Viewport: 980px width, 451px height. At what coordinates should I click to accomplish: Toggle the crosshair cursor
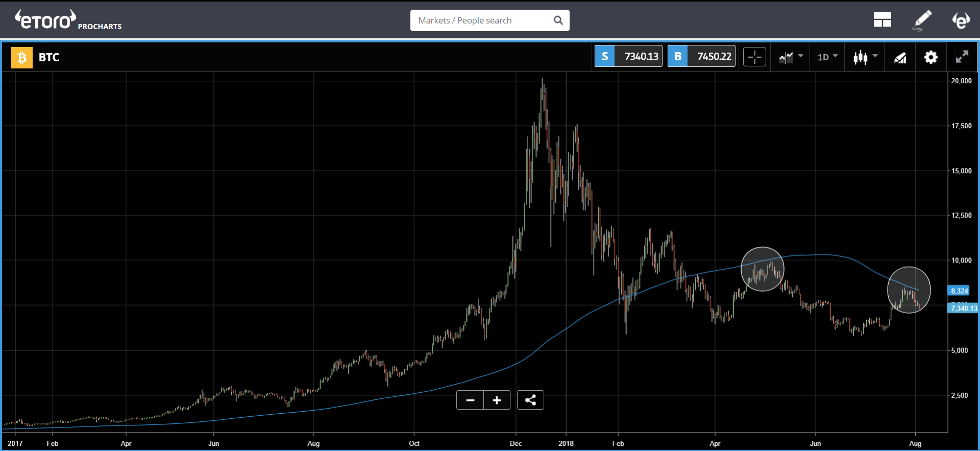[754, 57]
